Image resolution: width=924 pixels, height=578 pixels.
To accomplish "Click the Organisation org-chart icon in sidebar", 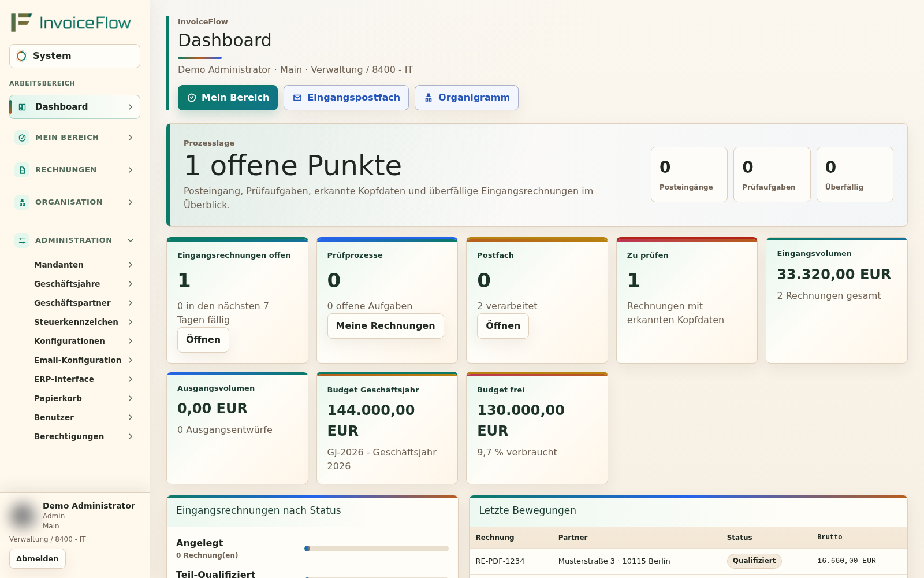I will click(22, 202).
